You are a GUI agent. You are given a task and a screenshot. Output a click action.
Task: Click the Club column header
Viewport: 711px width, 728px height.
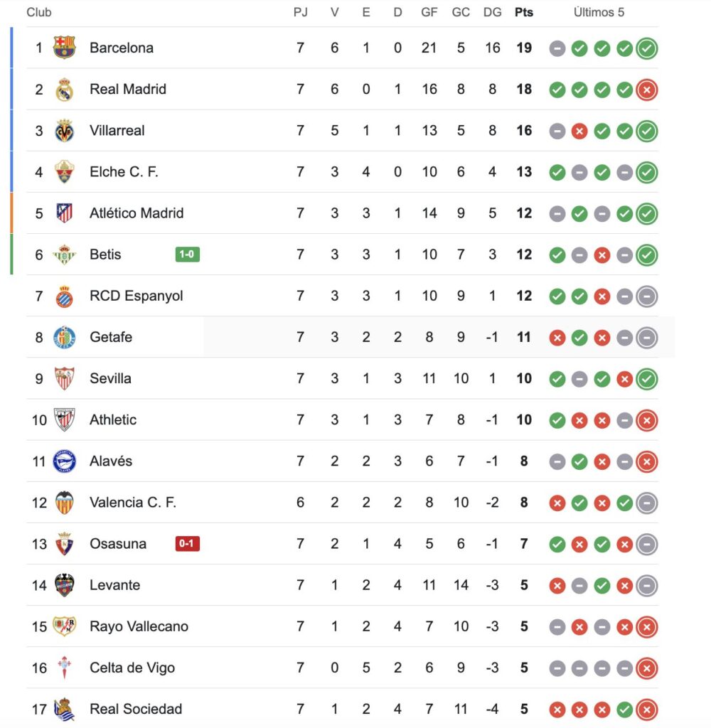[39, 13]
